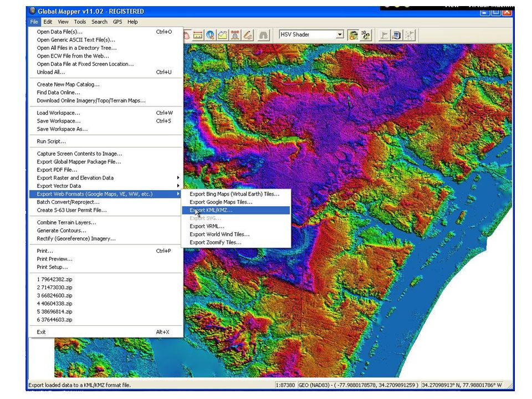Image resolution: width=532 pixels, height=399 pixels.
Task: Choose Open Data File at Fixed Screen Location...
Action: coord(105,64)
